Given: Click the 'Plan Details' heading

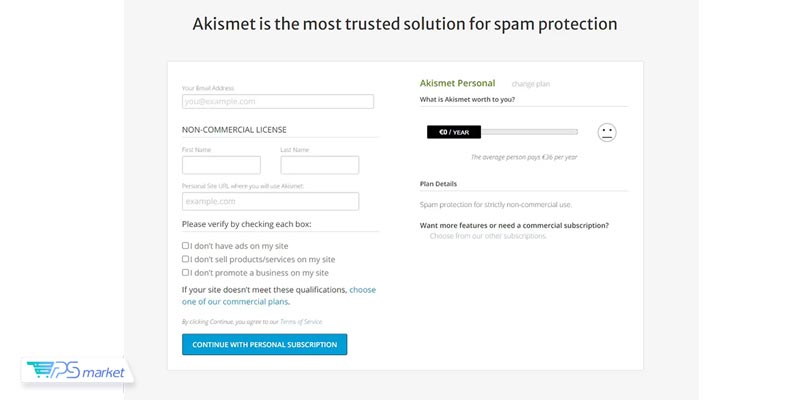Looking at the screenshot, I should [x=438, y=184].
